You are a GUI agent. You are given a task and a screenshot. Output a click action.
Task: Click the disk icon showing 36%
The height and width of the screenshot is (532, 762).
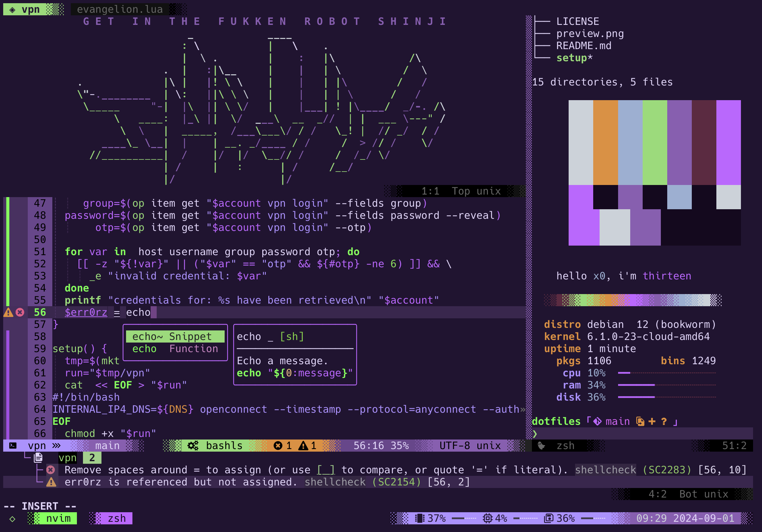(x=549, y=518)
